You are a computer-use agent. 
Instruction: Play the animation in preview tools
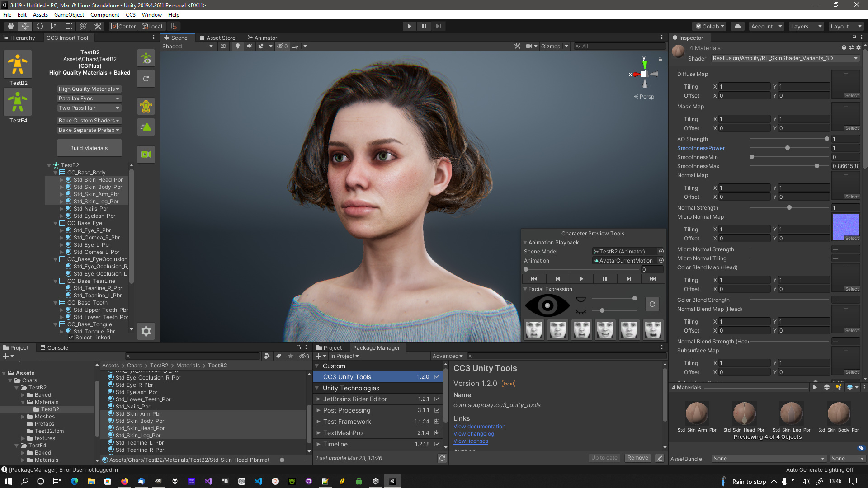pyautogui.click(x=581, y=279)
